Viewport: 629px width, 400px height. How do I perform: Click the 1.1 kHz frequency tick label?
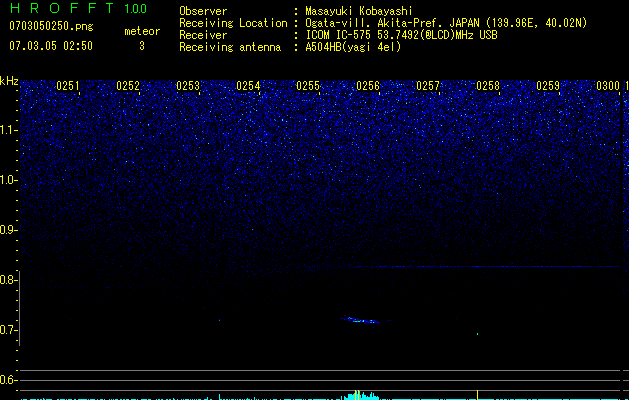coord(9,130)
